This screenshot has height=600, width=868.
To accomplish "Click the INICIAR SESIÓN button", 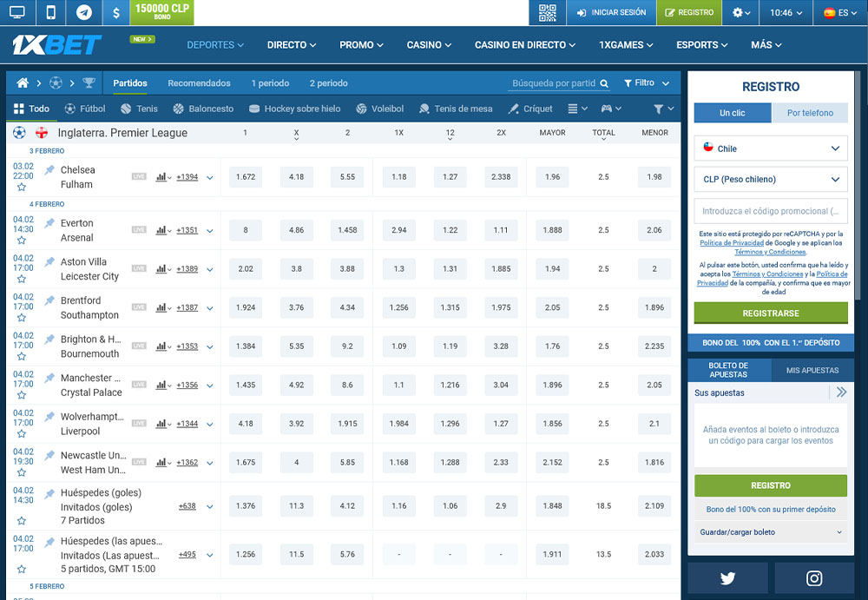I will (x=612, y=12).
